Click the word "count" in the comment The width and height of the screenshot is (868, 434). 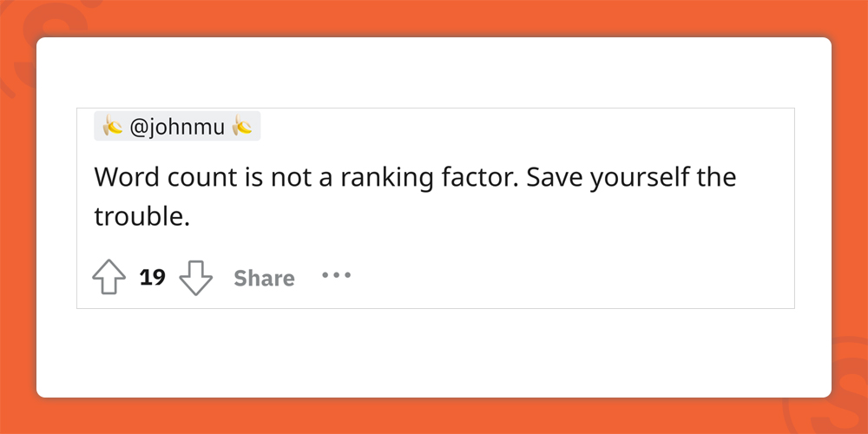click(x=201, y=177)
